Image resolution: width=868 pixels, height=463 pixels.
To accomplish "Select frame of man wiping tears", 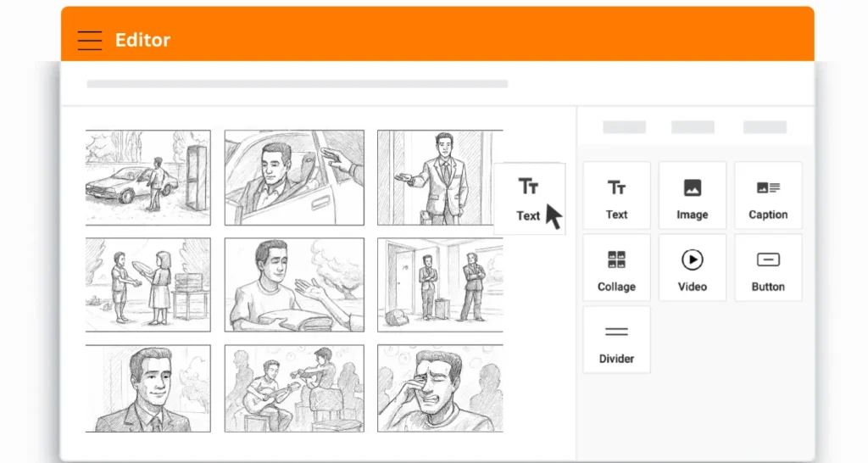I will point(440,388).
